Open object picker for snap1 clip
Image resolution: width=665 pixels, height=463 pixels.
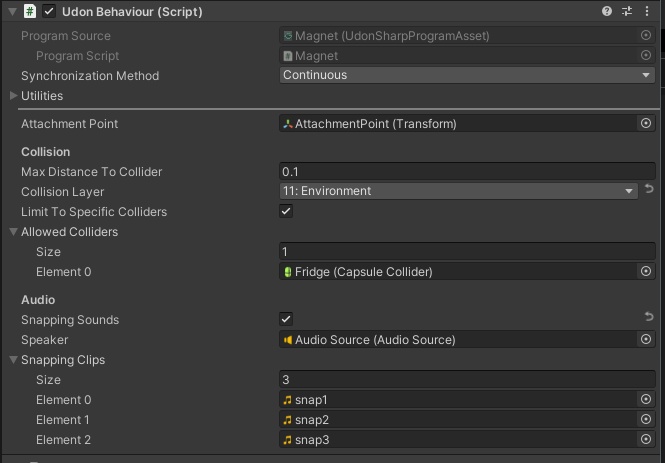click(x=645, y=399)
